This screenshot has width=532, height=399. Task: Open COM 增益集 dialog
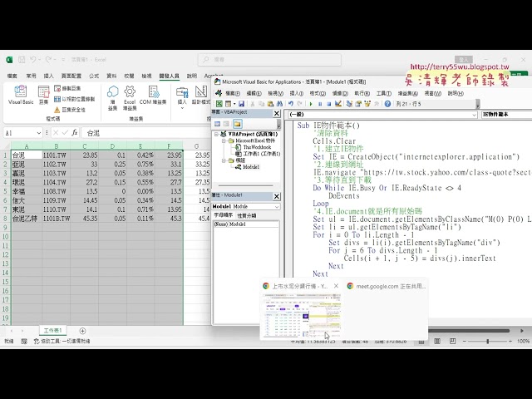(153, 95)
